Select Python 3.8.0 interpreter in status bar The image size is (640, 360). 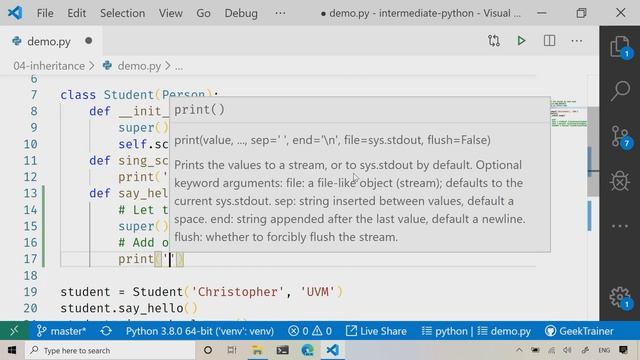tap(200, 331)
